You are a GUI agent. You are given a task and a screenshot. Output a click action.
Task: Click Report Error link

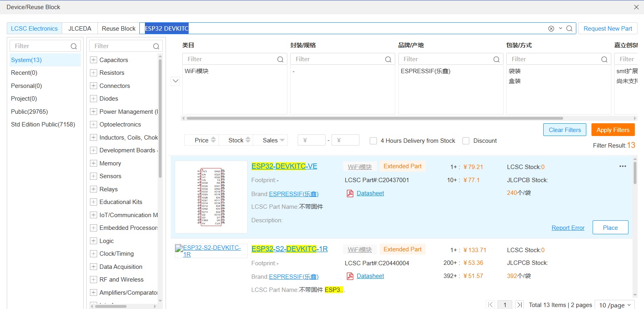tap(568, 228)
